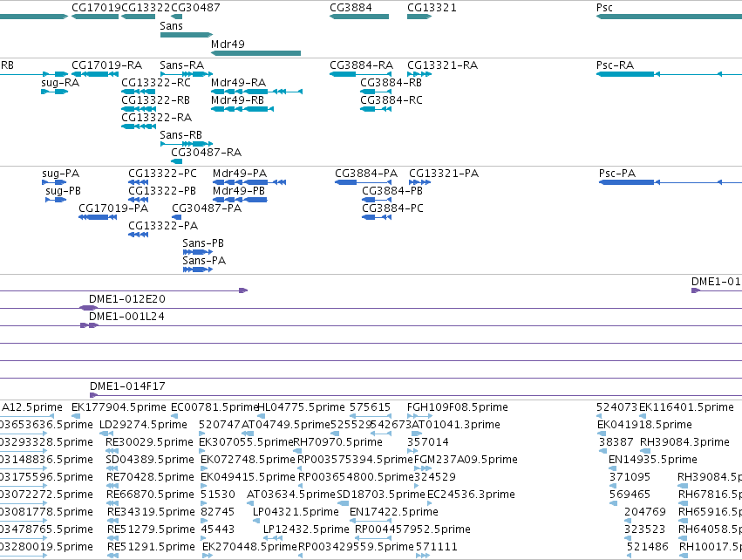This screenshot has height=560, width=742.
Task: Select EST LD29274.5prime
Action: (143, 425)
